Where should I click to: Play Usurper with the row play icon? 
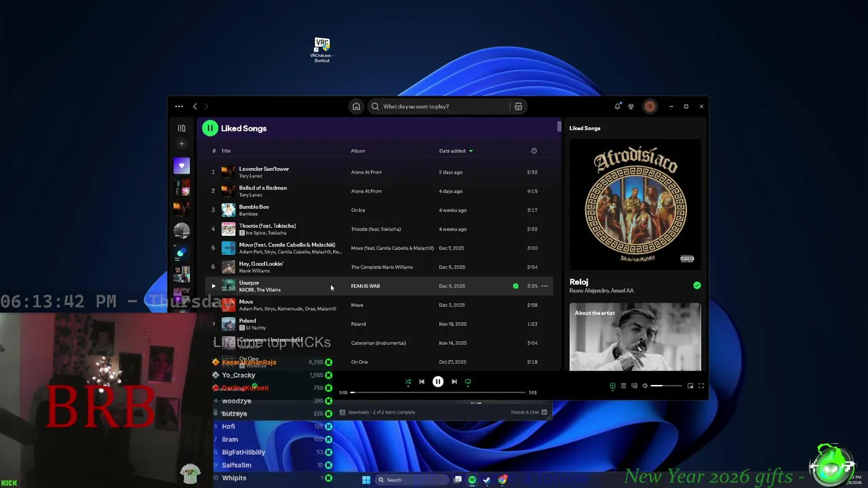[213, 286]
